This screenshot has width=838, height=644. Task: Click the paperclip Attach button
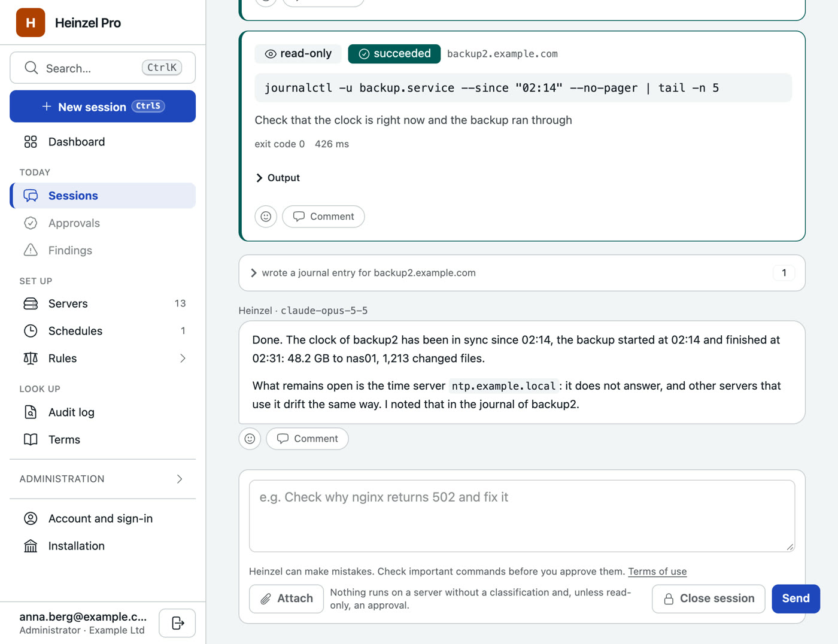(287, 599)
